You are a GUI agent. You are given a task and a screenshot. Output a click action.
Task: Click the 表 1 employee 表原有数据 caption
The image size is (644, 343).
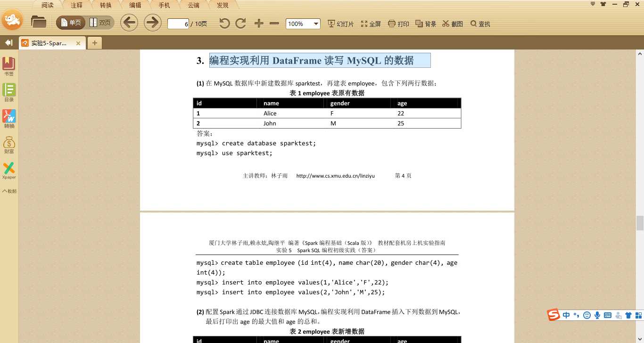pos(327,93)
